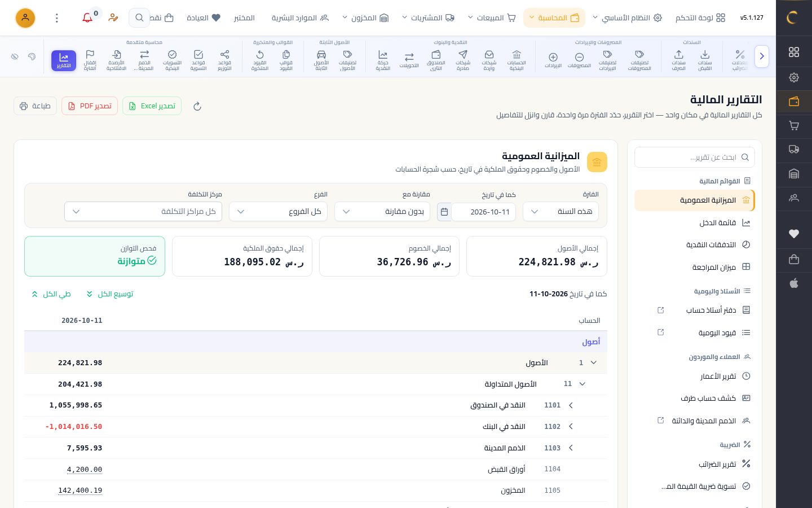Open قوالب القيود entry templates

coord(286,60)
